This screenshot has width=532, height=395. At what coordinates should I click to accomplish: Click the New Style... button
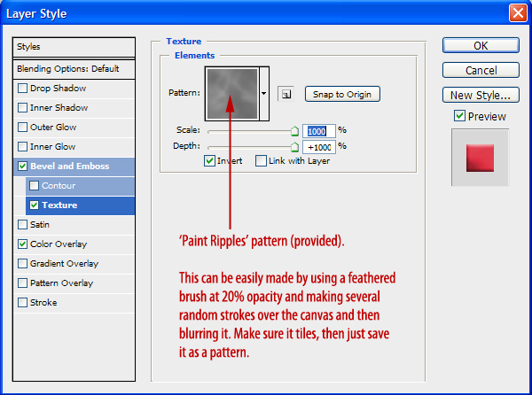click(x=480, y=95)
